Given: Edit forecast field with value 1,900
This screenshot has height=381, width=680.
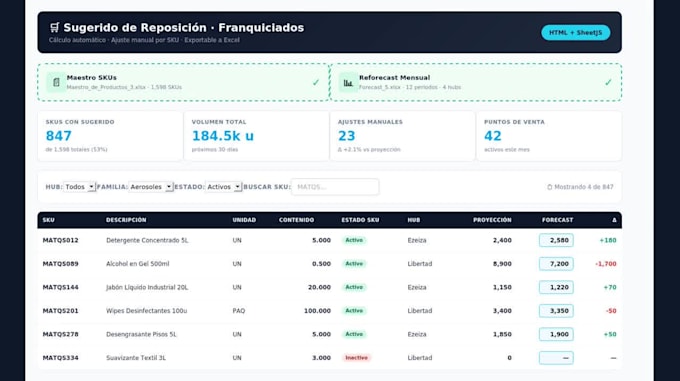Looking at the screenshot, I should point(556,334).
